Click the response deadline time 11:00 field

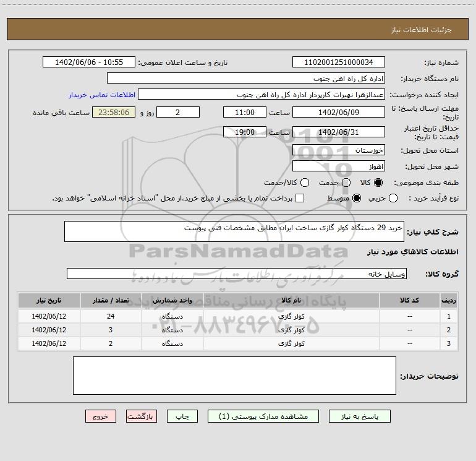245,112
